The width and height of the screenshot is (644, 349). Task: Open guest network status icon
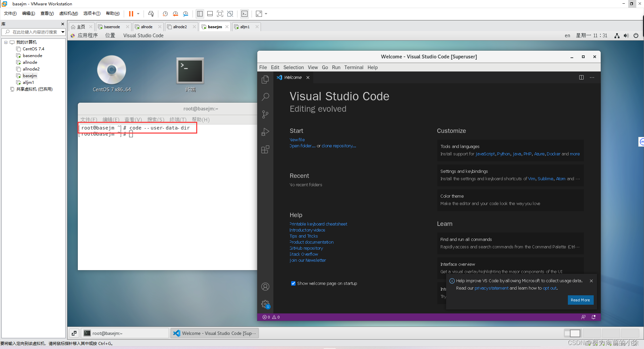(x=617, y=36)
